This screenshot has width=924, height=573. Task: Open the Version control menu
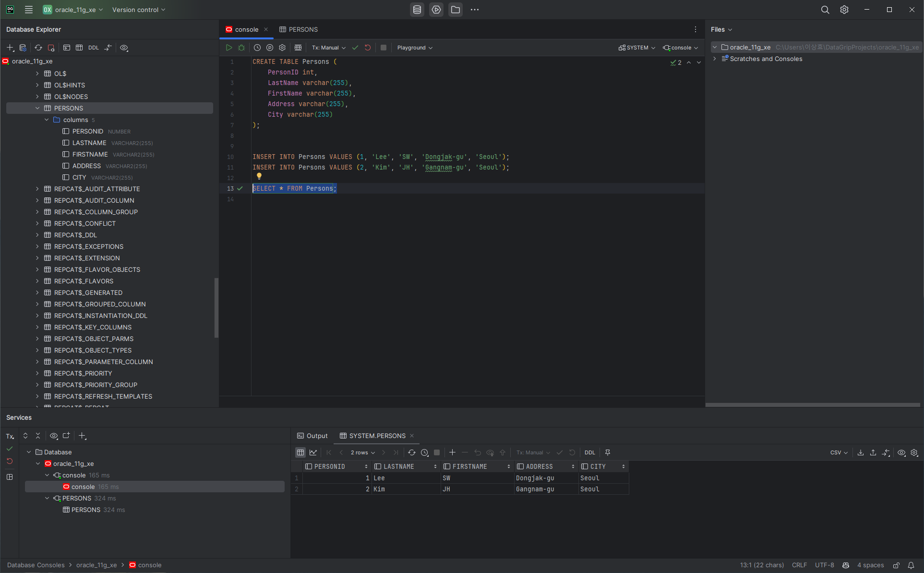pos(138,10)
